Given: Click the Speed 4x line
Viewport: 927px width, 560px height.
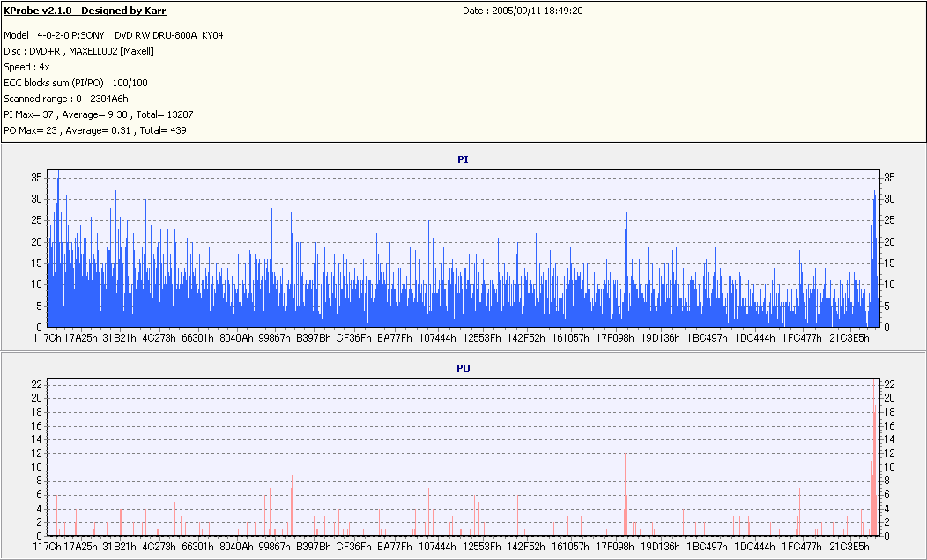Looking at the screenshot, I should coord(26,67).
